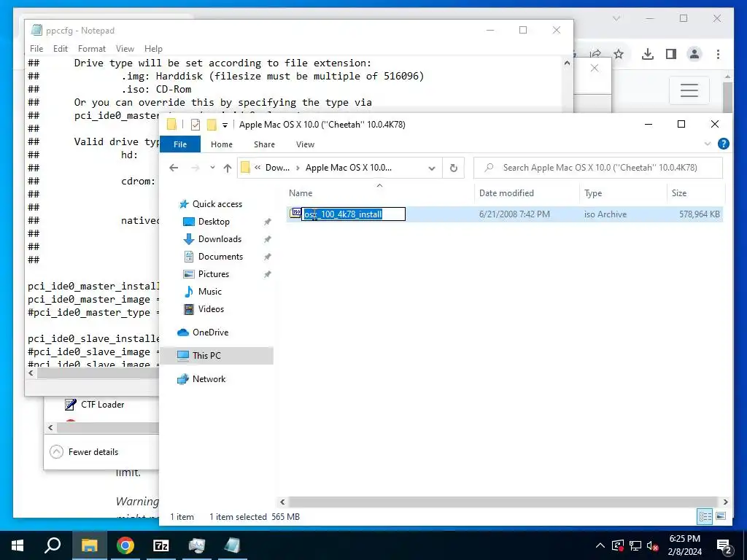Click the Notepad taskbar icon
Screen dimensions: 747x560
pos(232,545)
